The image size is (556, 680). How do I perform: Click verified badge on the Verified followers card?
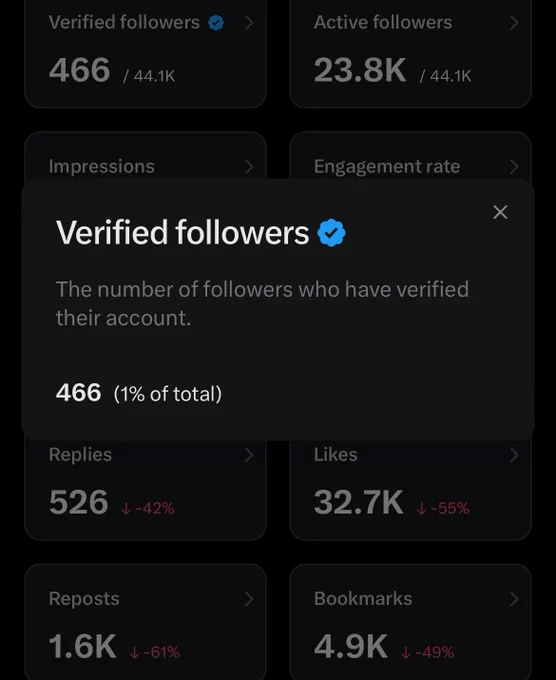(216, 23)
